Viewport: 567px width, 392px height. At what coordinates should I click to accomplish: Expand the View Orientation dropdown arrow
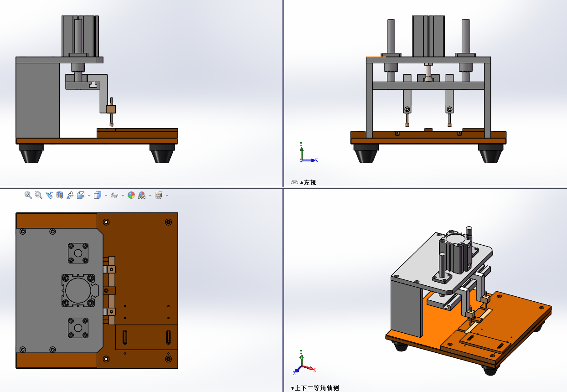coord(89,196)
